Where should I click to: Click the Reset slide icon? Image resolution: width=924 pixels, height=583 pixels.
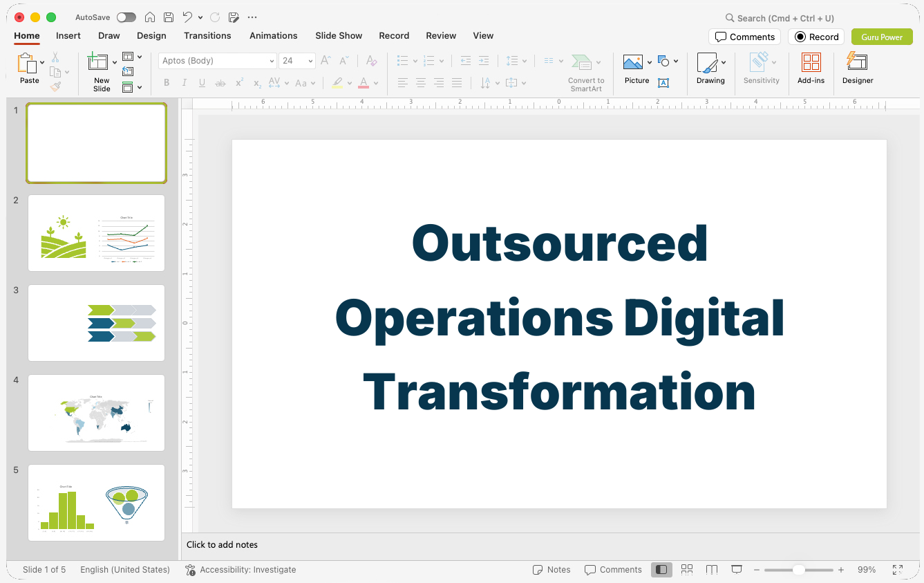pyautogui.click(x=128, y=71)
